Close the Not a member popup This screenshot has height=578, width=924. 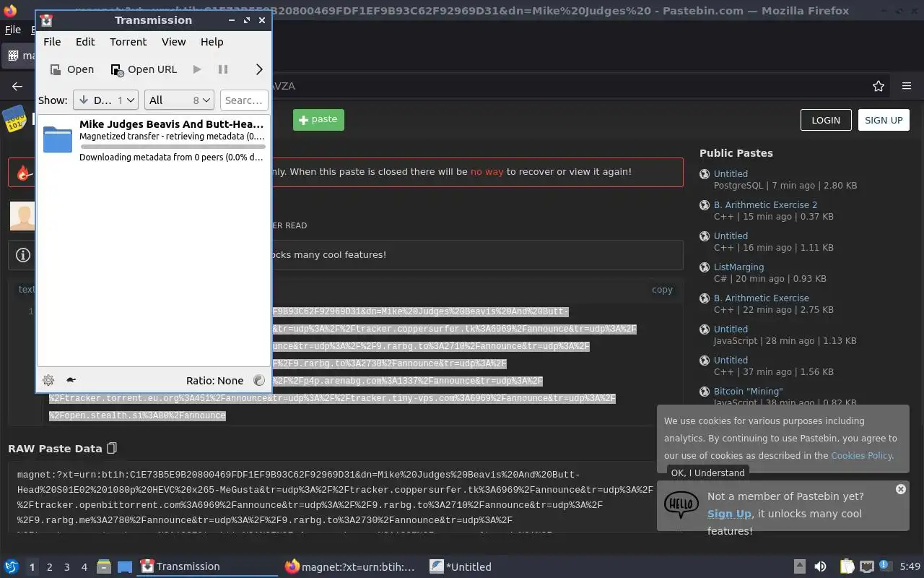pyautogui.click(x=900, y=489)
